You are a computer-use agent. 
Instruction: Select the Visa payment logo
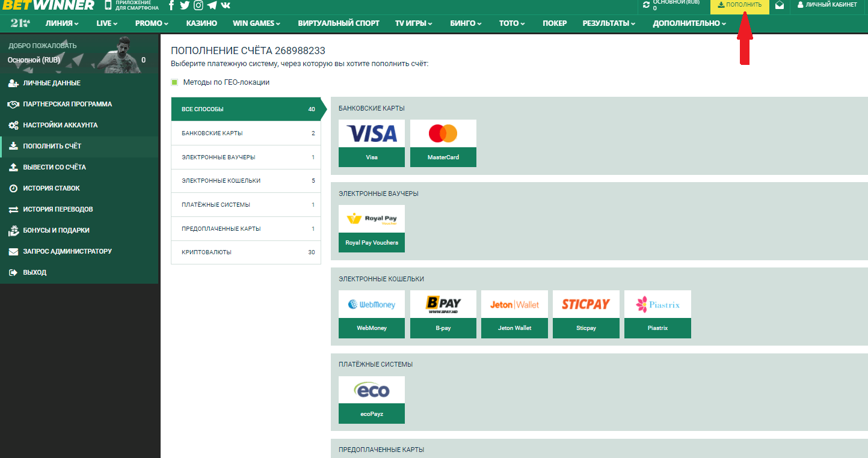[372, 133]
